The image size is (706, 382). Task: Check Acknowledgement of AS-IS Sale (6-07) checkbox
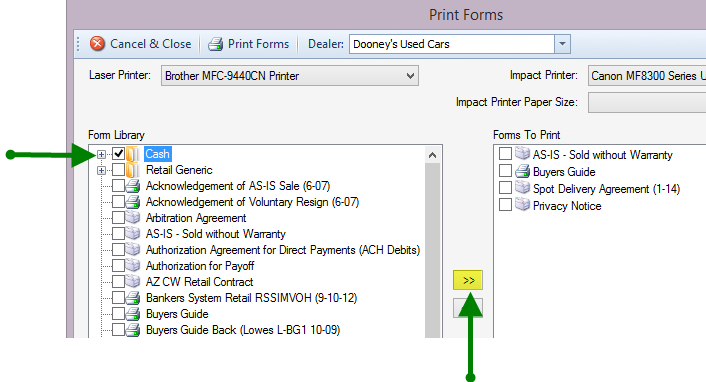118,186
